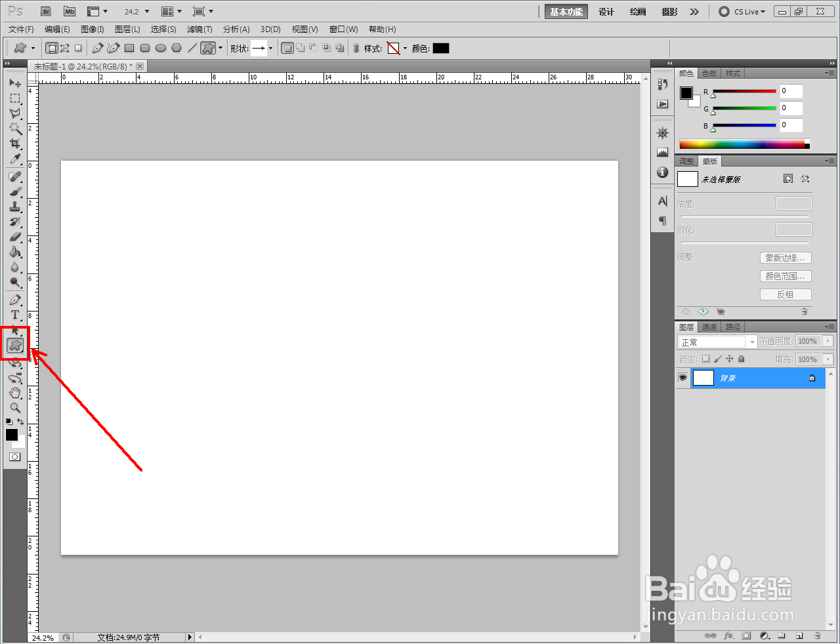Open the Actions panel icon
The image size is (840, 644).
click(663, 104)
